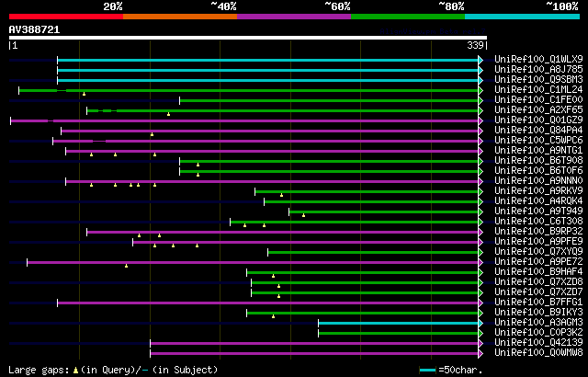Click the purple arrowhead ending the B7FFG1 row
588x377 pixels.
(481, 303)
